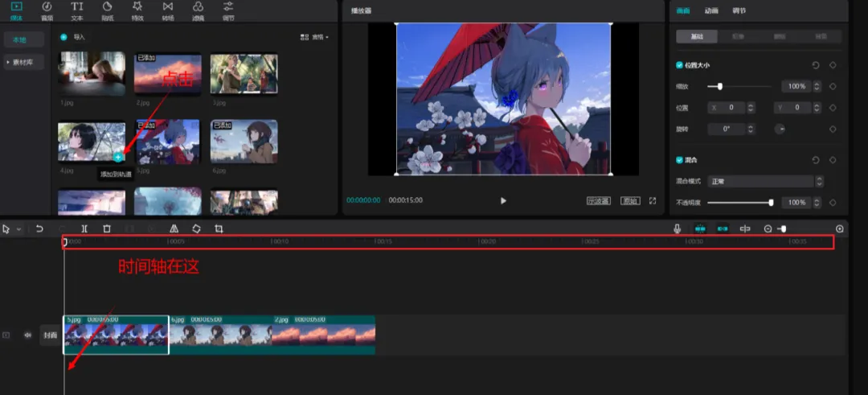
Task: Click the rotate clip icon
Action: [x=196, y=228]
